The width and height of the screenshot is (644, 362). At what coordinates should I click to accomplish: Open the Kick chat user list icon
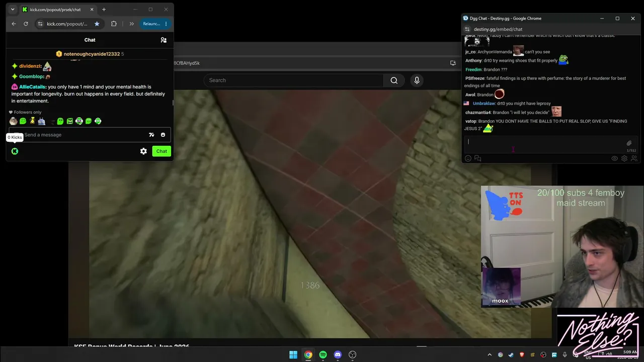pyautogui.click(x=164, y=40)
